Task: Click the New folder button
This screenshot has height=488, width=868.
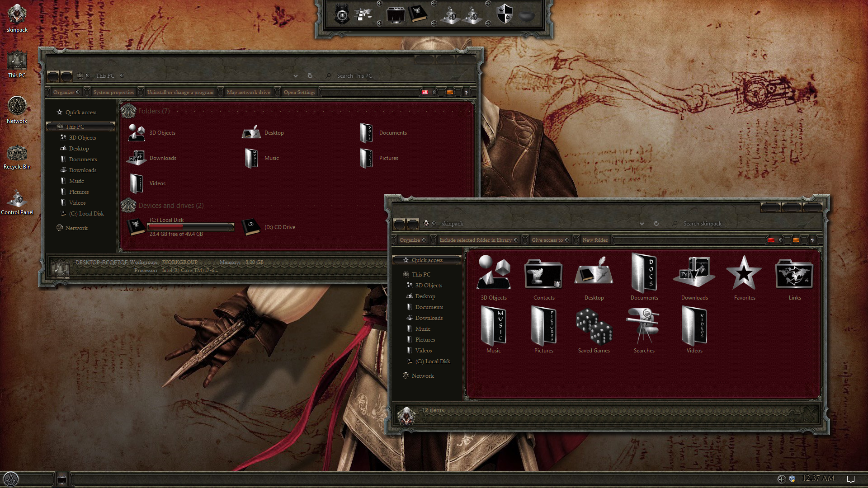Action: (595, 240)
